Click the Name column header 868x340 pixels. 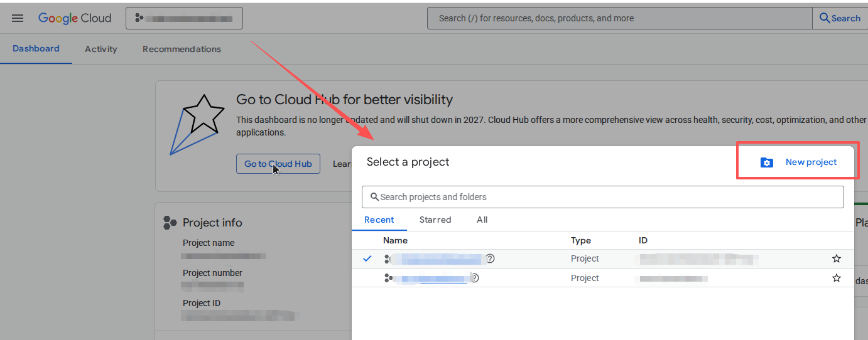[395, 240]
